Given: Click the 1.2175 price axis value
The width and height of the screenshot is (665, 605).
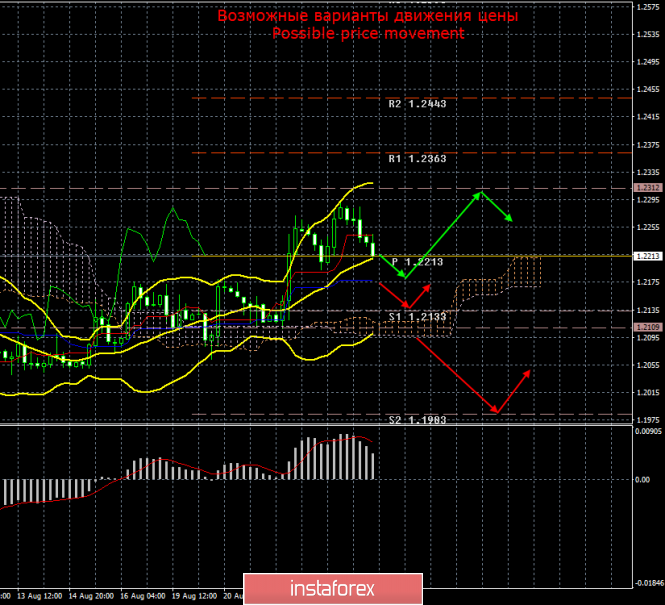Looking at the screenshot, I should 648,282.
